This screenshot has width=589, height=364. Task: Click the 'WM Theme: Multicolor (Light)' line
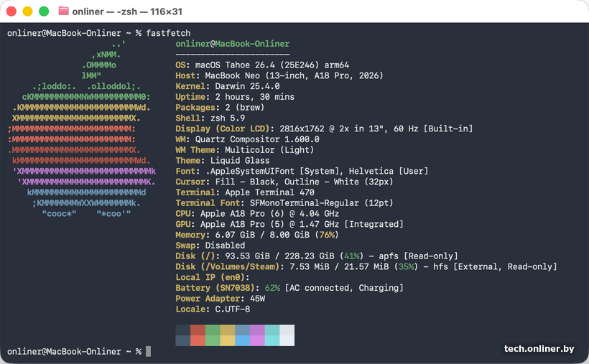[x=244, y=150]
